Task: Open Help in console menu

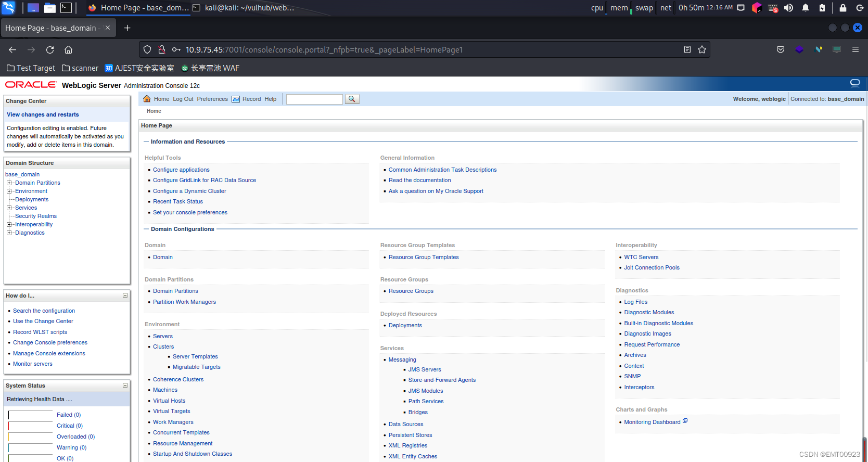Action: pos(271,99)
